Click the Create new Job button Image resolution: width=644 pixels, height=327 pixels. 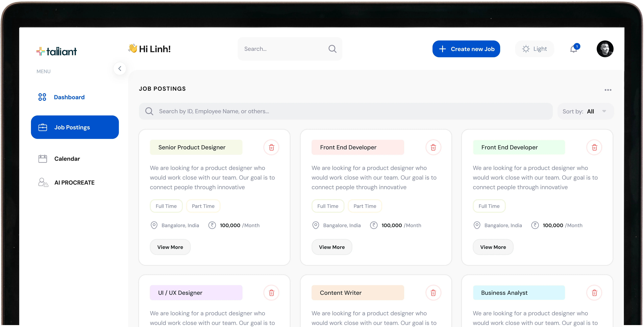466,49
